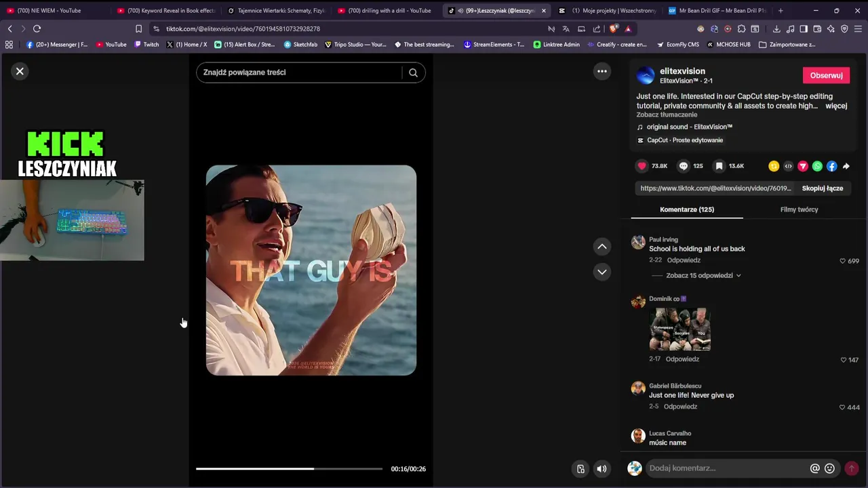Open comments via speech bubble icon
This screenshot has width=868, height=488.
click(x=684, y=166)
